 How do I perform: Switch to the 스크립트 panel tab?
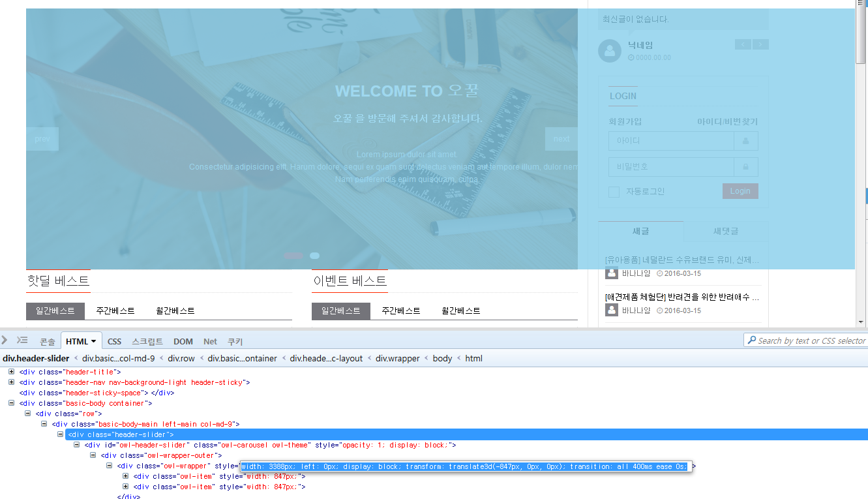point(147,341)
